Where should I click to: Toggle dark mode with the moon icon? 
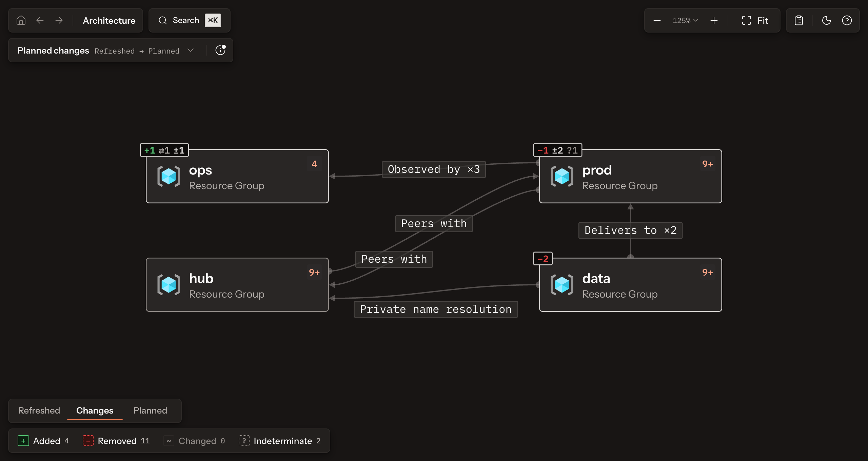pyautogui.click(x=827, y=20)
